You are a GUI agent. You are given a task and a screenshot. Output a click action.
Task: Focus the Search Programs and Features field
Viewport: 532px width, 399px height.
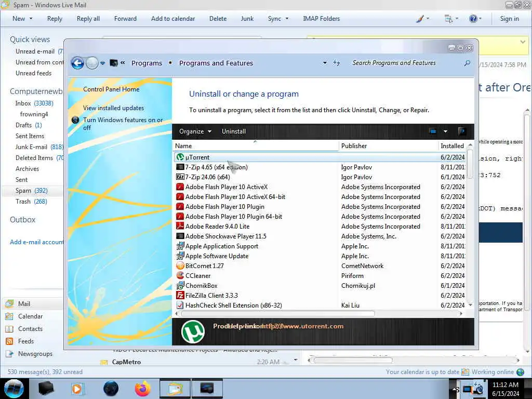(406, 63)
